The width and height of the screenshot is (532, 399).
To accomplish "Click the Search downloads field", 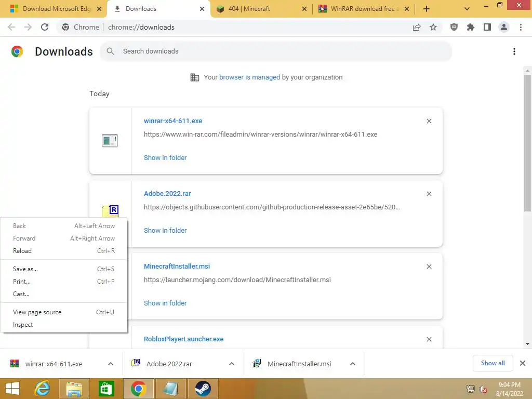I will click(x=276, y=51).
